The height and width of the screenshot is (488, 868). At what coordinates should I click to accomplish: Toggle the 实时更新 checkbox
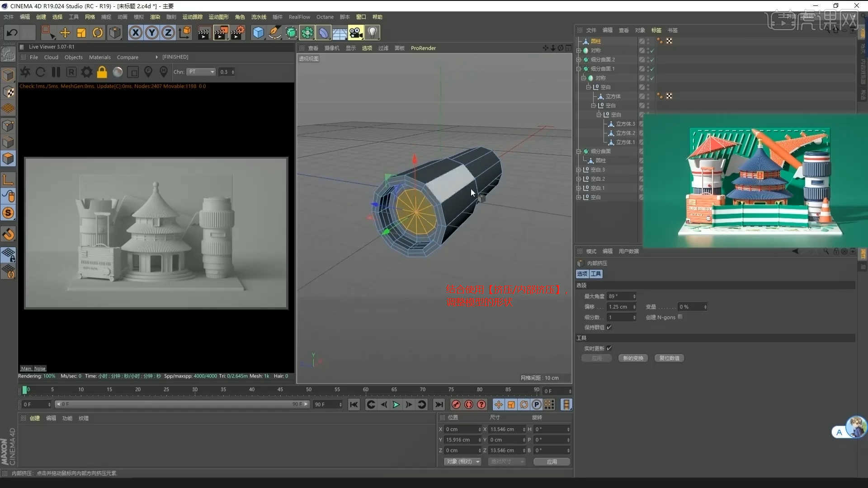(x=609, y=348)
